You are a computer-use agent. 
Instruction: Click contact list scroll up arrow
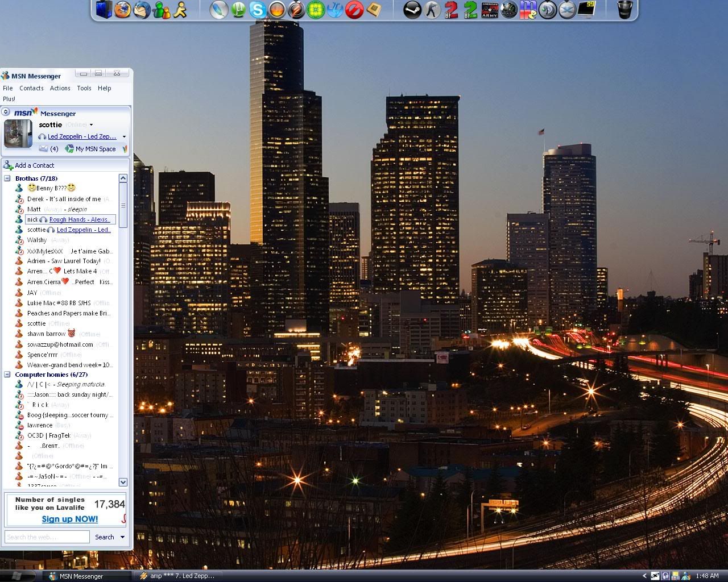[x=123, y=178]
